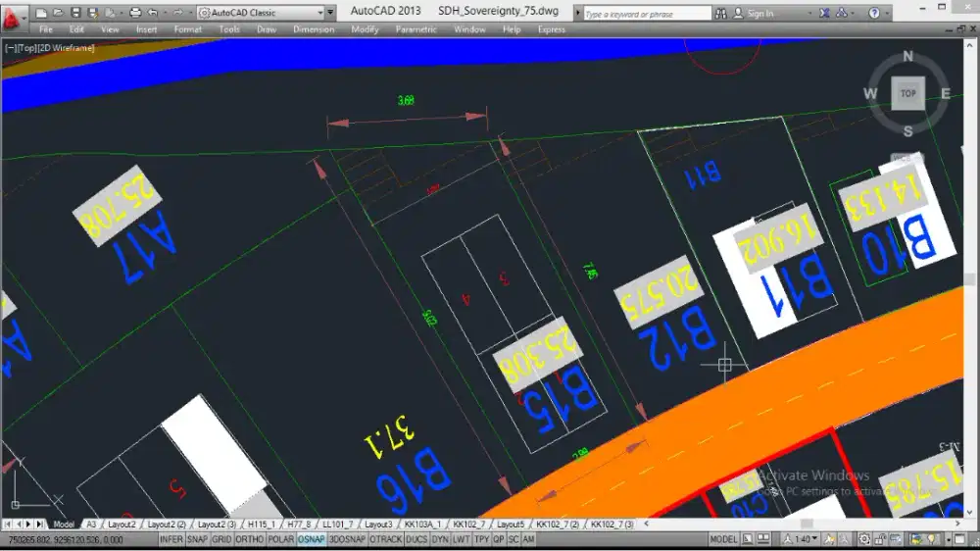Image resolution: width=980 pixels, height=551 pixels.
Task: Click the last-tab navigation arrow
Action: pyautogui.click(x=40, y=525)
